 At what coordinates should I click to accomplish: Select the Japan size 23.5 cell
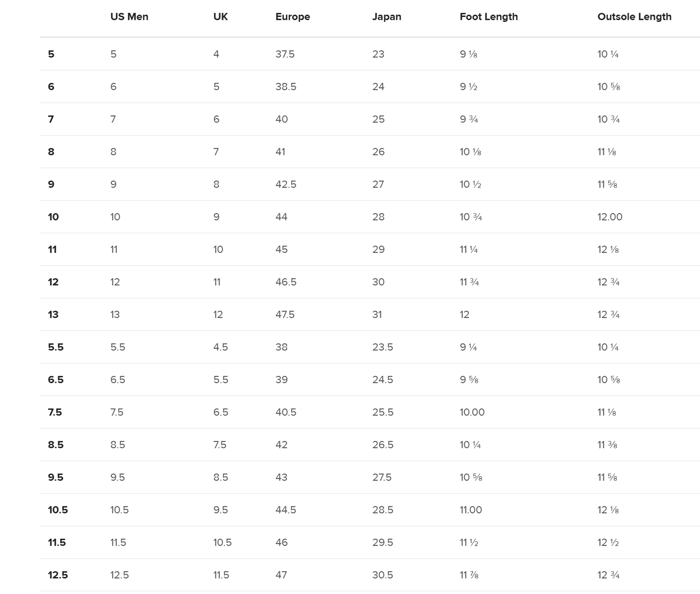pyautogui.click(x=383, y=347)
